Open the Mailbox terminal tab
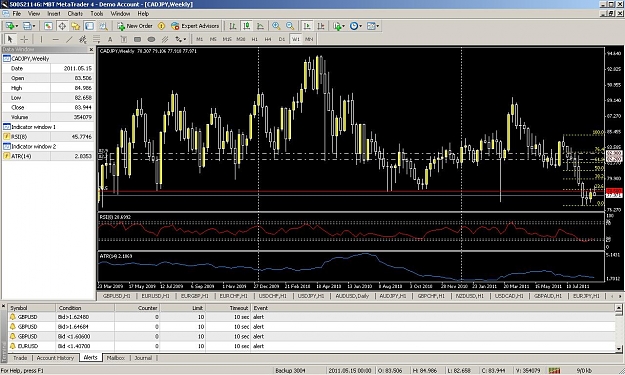Screen dimensions: 625x375 click(x=116, y=358)
